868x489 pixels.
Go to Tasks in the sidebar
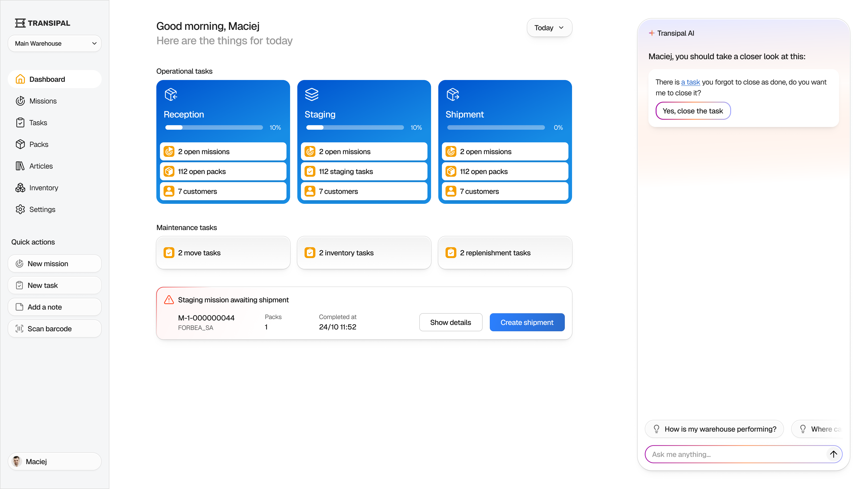[x=55, y=123]
